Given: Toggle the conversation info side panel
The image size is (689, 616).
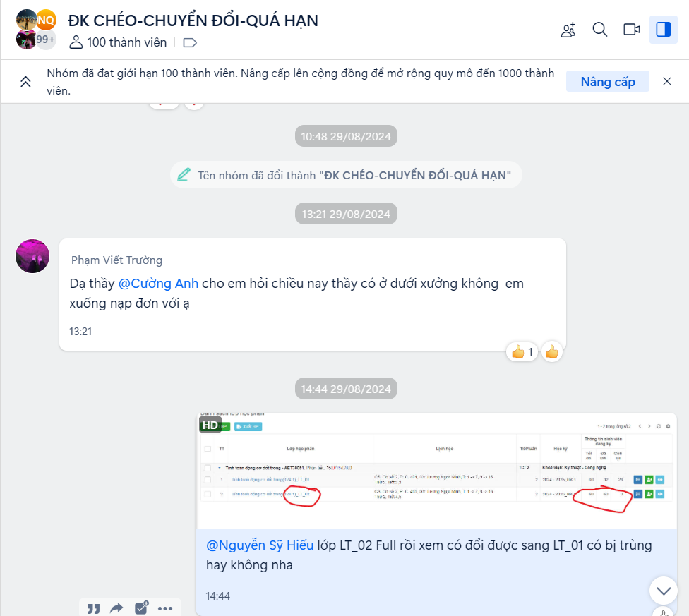Looking at the screenshot, I should point(664,30).
